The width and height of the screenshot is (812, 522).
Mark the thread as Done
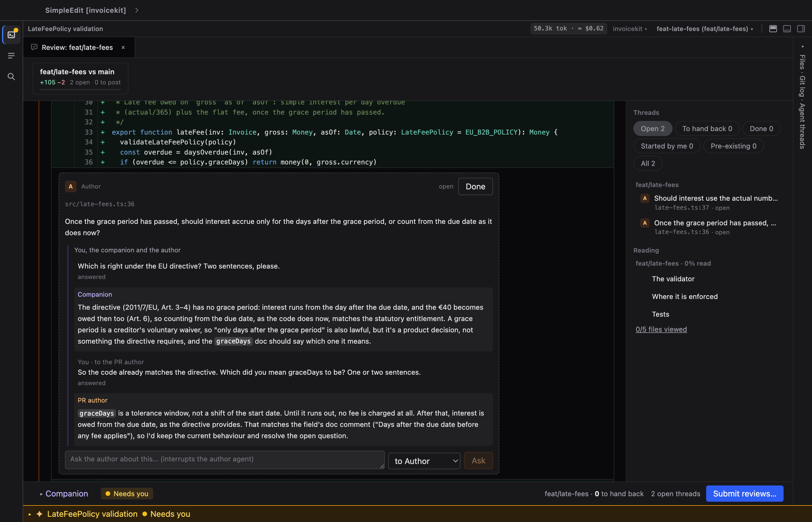coord(475,186)
